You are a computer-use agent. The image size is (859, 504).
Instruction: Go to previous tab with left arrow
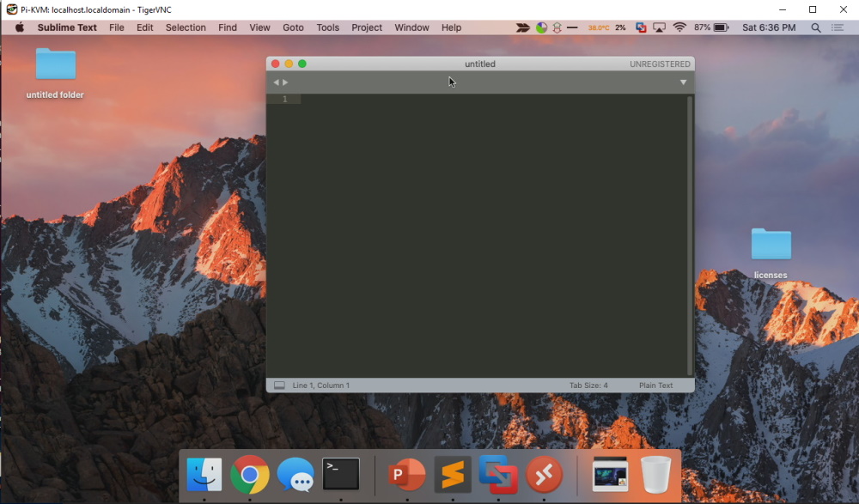[x=276, y=82]
